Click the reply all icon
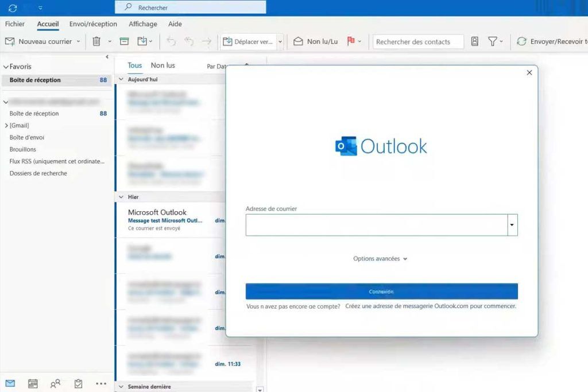Viewport: 588px width, 392px height. tap(189, 41)
